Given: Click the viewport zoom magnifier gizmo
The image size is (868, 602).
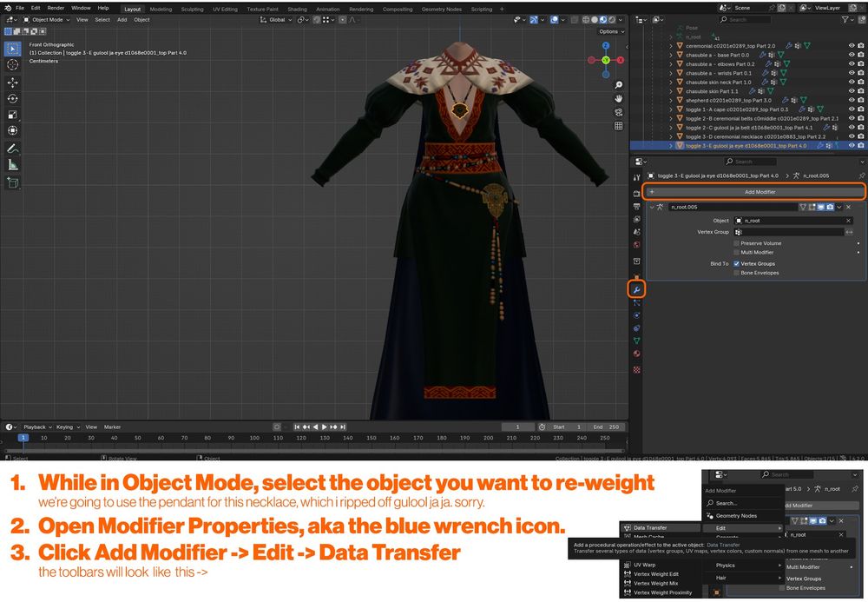Looking at the screenshot, I should pyautogui.click(x=618, y=85).
